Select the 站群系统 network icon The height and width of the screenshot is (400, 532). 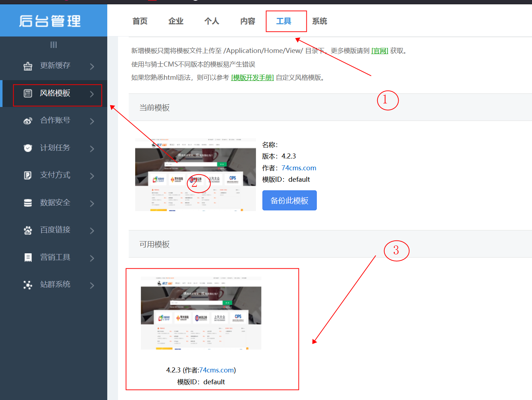[x=28, y=285]
